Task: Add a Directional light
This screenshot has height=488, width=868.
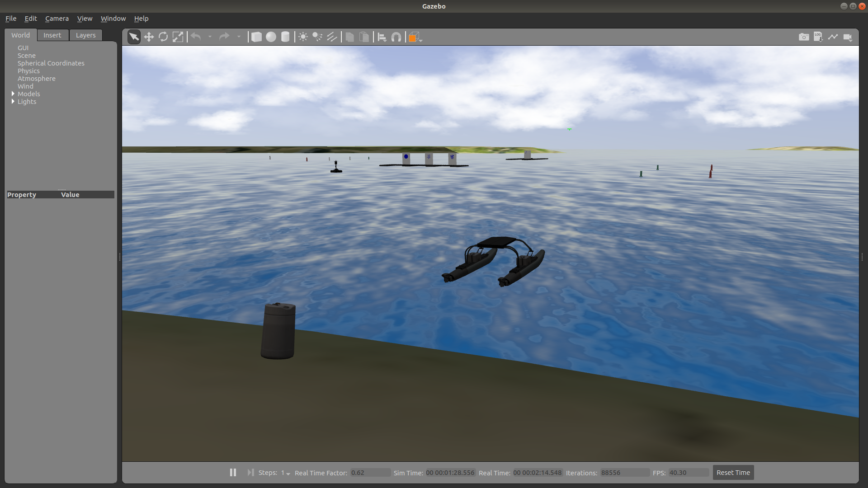Action: pos(332,37)
